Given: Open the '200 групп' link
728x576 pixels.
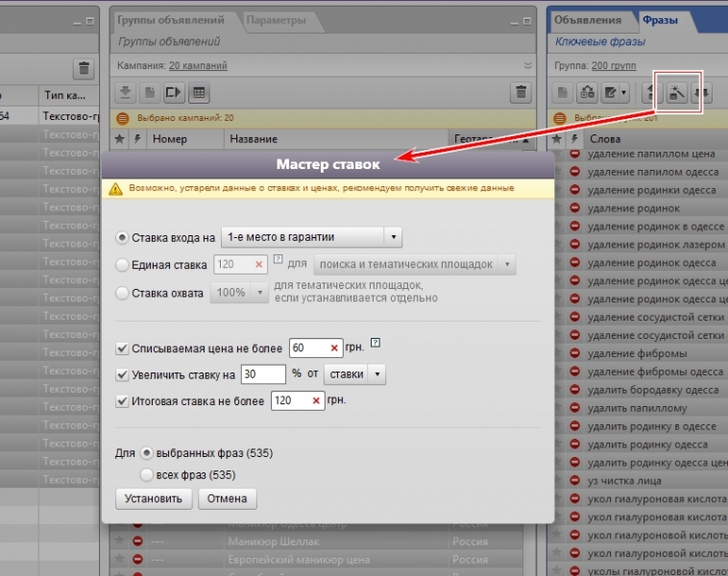Looking at the screenshot, I should pos(614,65).
